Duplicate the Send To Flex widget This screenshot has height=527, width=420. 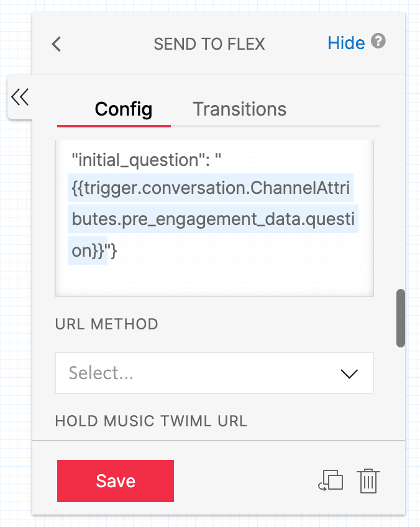point(331,480)
